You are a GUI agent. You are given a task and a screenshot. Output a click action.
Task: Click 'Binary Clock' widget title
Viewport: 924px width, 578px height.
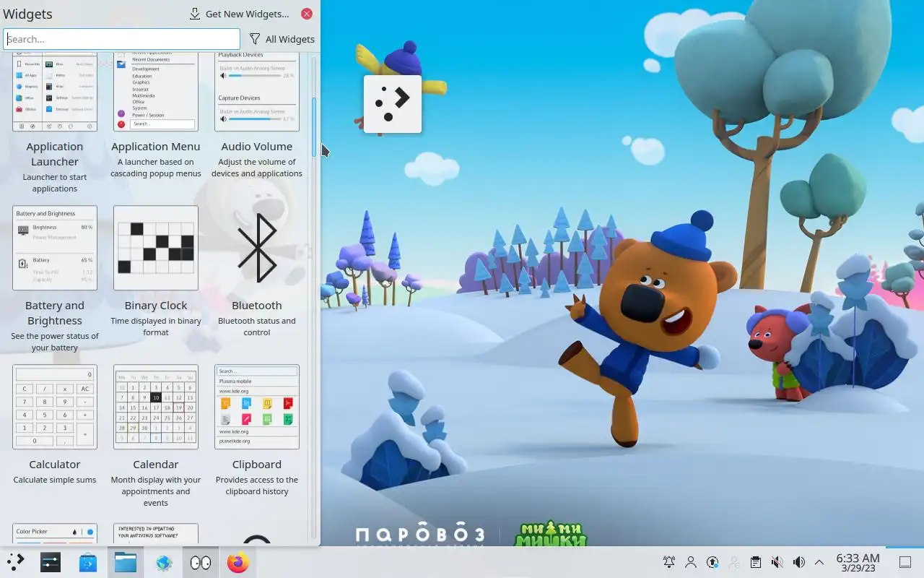[156, 306]
